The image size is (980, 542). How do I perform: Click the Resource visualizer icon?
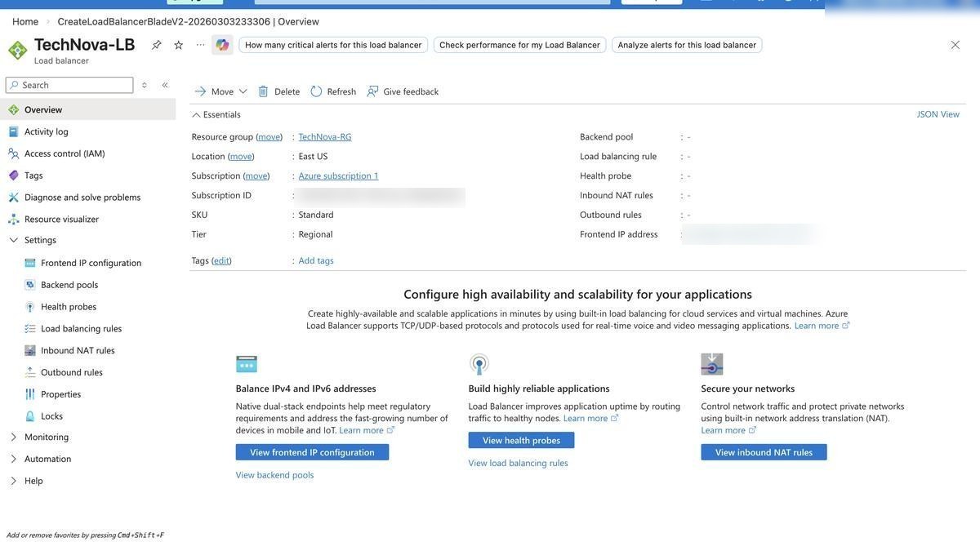(13, 219)
